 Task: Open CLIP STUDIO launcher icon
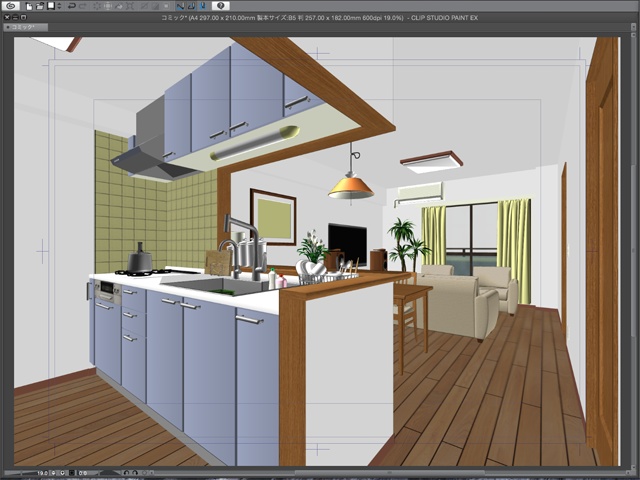pyautogui.click(x=11, y=6)
